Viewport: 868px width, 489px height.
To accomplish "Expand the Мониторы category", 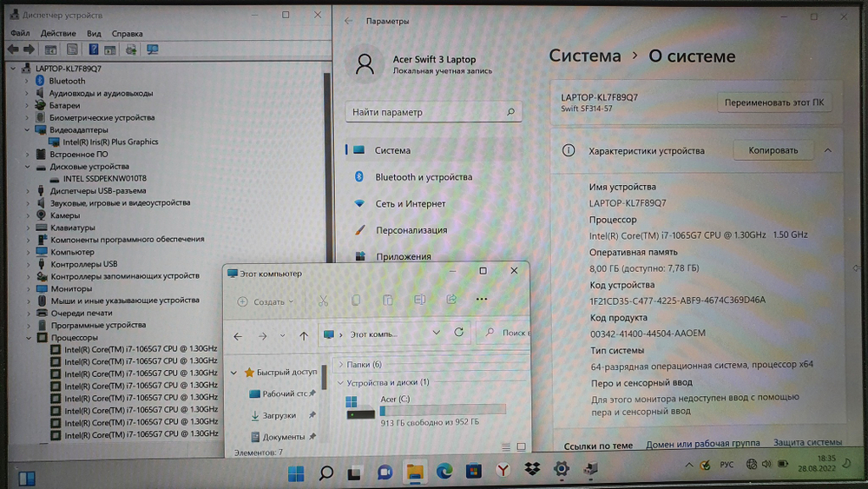I will [28, 288].
